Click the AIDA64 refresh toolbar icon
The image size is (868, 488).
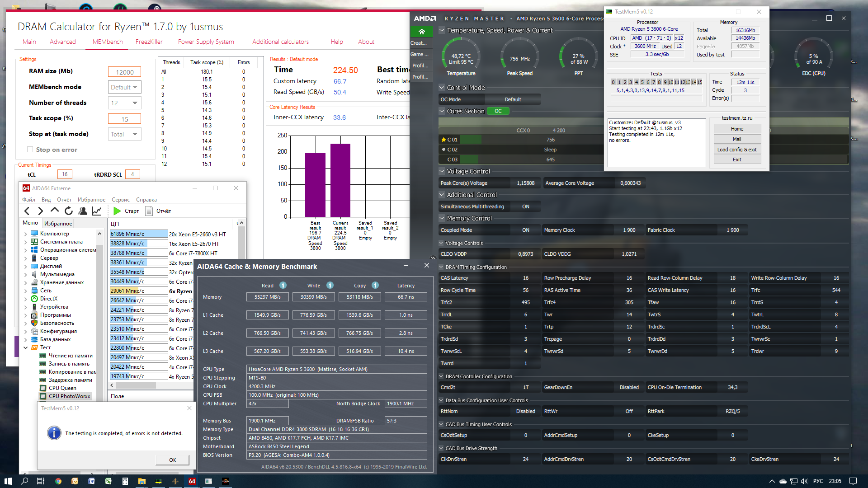pyautogui.click(x=69, y=211)
